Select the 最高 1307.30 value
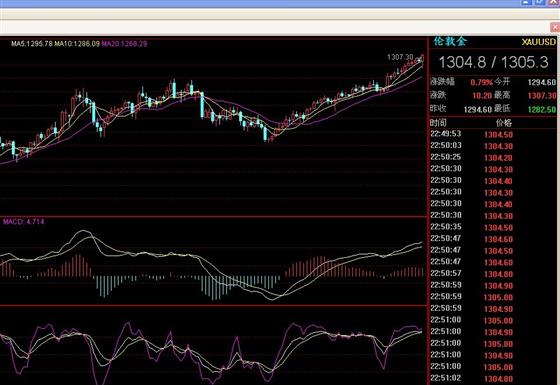This screenshot has width=560, height=385. 542,96
